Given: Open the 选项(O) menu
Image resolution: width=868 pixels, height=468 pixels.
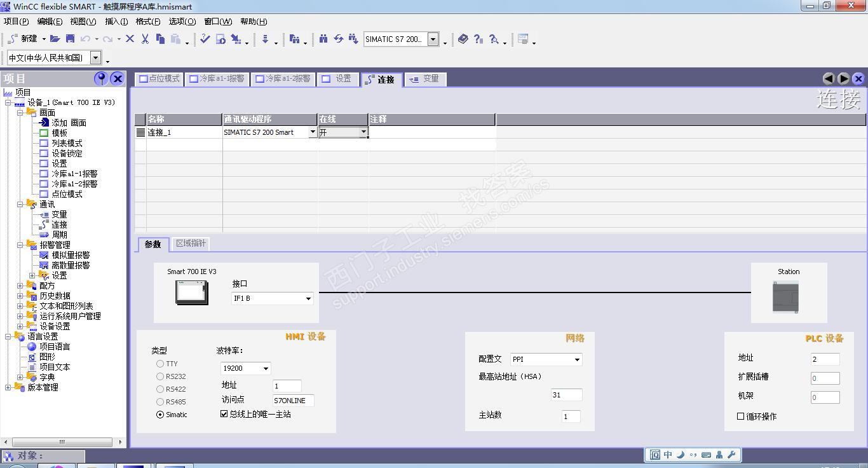Looking at the screenshot, I should [182, 22].
